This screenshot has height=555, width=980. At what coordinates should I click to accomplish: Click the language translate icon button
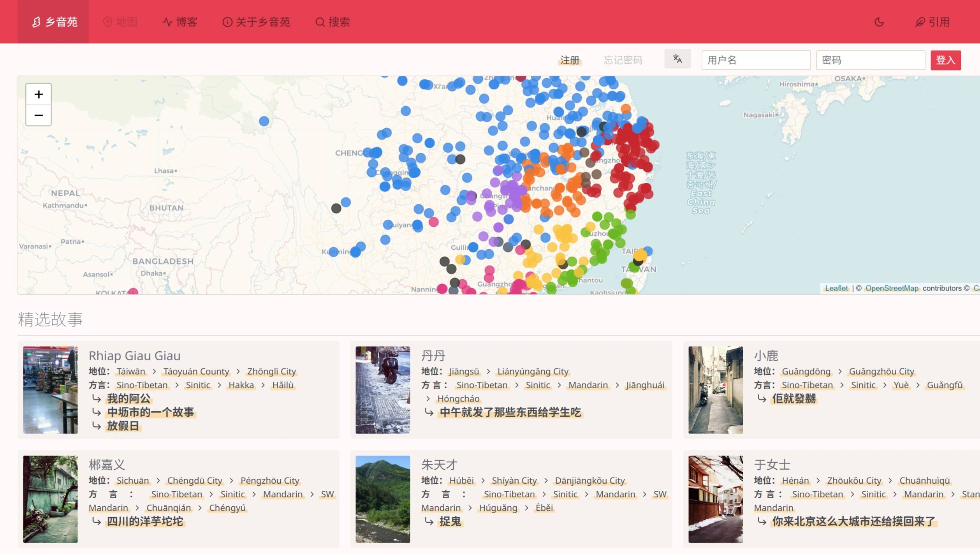(677, 59)
